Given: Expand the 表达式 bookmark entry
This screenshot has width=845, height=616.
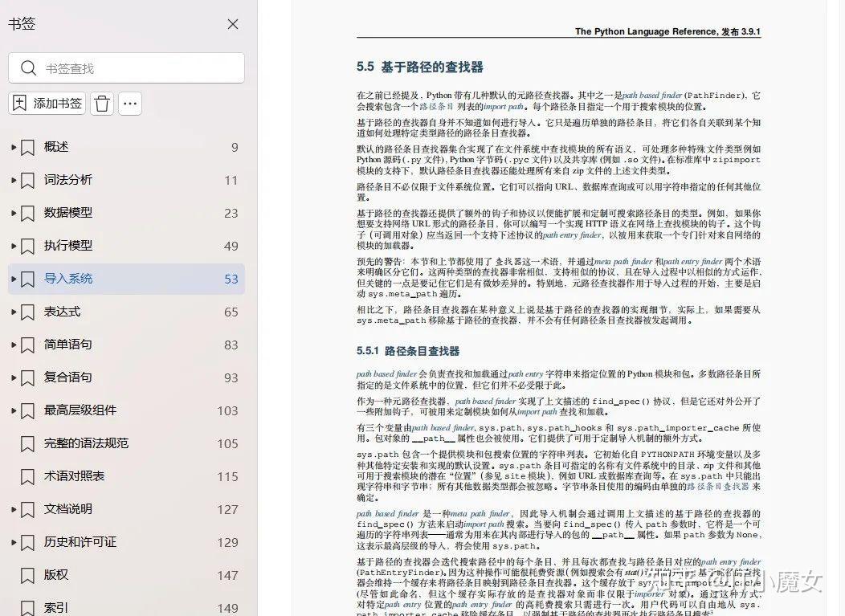Looking at the screenshot, I should coord(13,312).
